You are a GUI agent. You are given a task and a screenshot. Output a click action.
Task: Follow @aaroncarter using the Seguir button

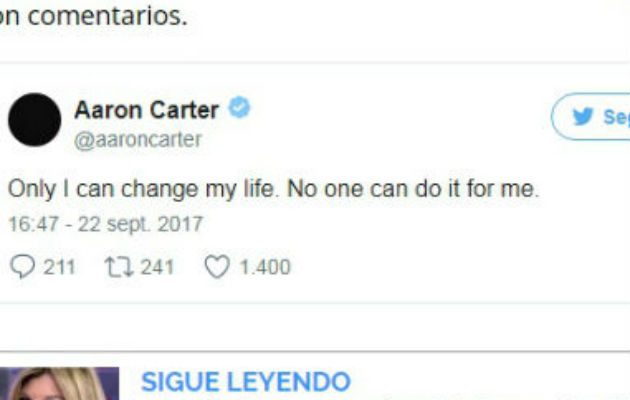pyautogui.click(x=591, y=116)
